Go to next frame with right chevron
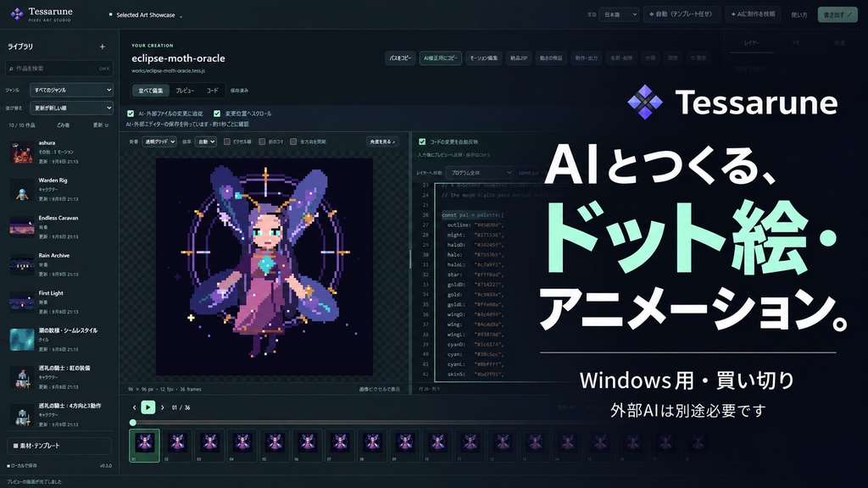 tap(162, 408)
